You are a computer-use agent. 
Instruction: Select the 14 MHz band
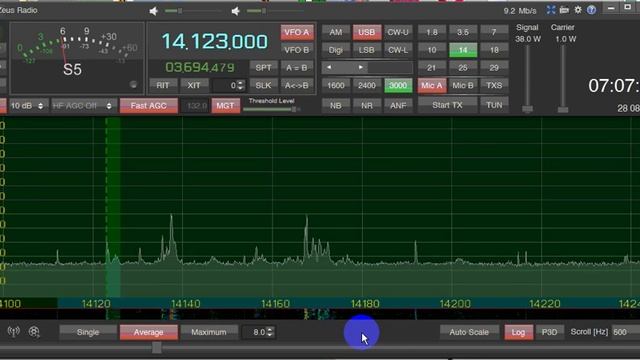tap(463, 50)
